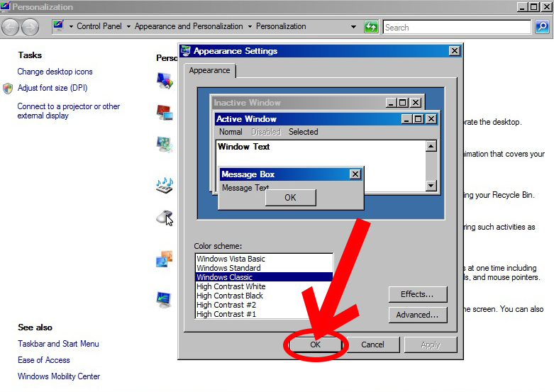The height and width of the screenshot is (392, 554).
Task: Click the Control Panel icon in address bar
Action: 58,26
